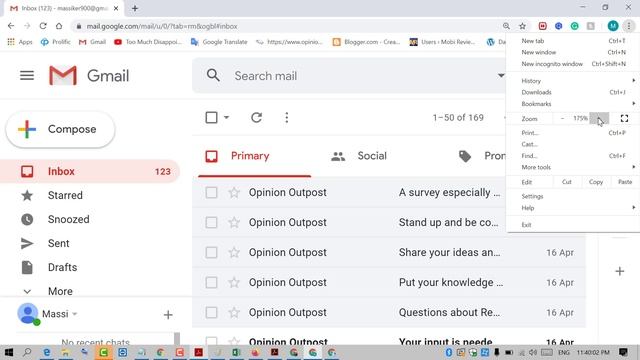This screenshot has width=640, height=360.
Task: Open the Google Translate bookmark
Action: pyautogui.click(x=219, y=42)
